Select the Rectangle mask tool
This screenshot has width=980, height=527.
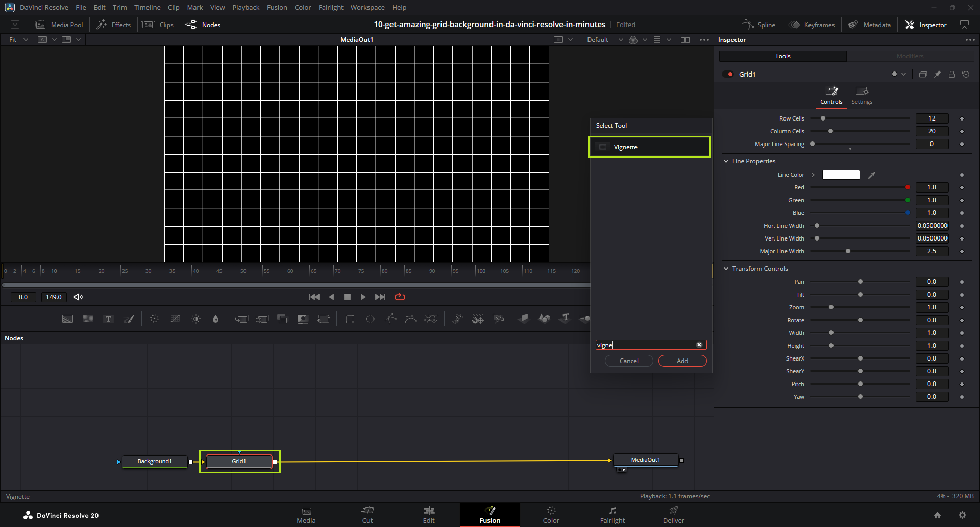[x=350, y=319]
